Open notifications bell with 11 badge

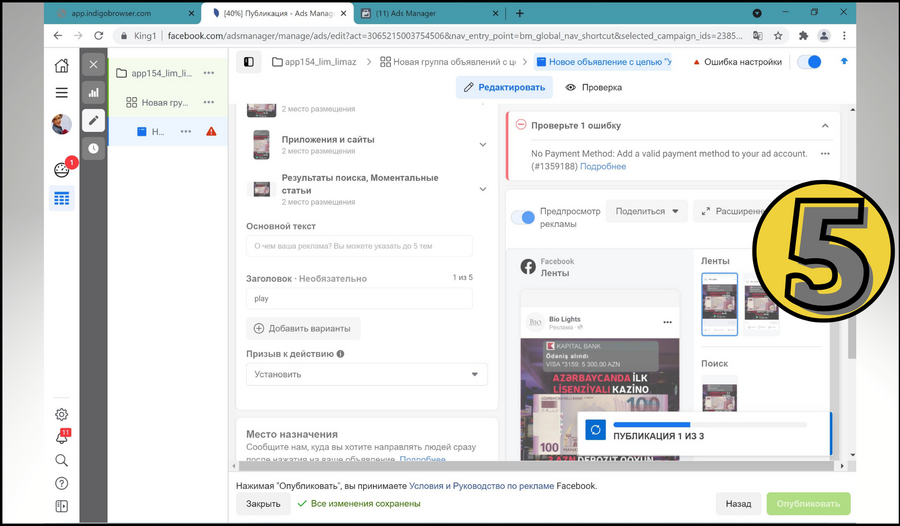click(x=61, y=438)
